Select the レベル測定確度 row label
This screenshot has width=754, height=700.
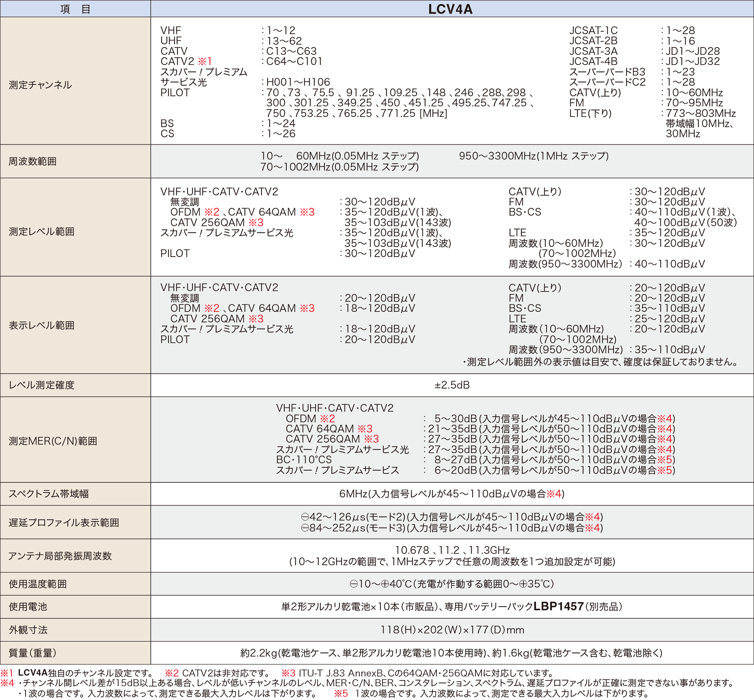coord(41,385)
